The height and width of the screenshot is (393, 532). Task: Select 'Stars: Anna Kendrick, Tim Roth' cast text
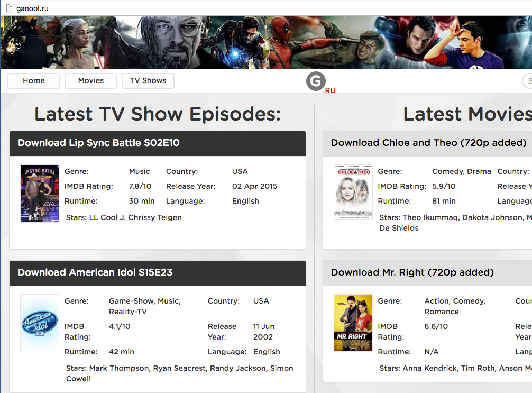point(438,368)
